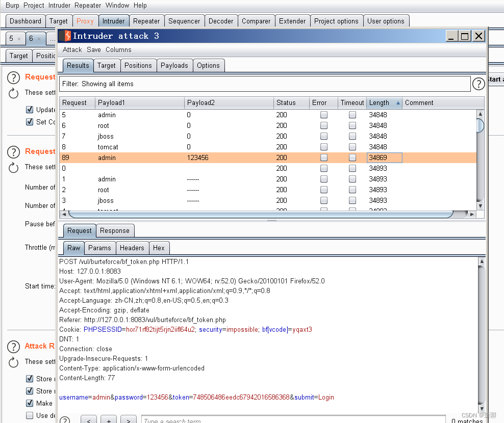Viewport: 504px width, 423px height.
Task: Open the Columns menu
Action: click(118, 50)
